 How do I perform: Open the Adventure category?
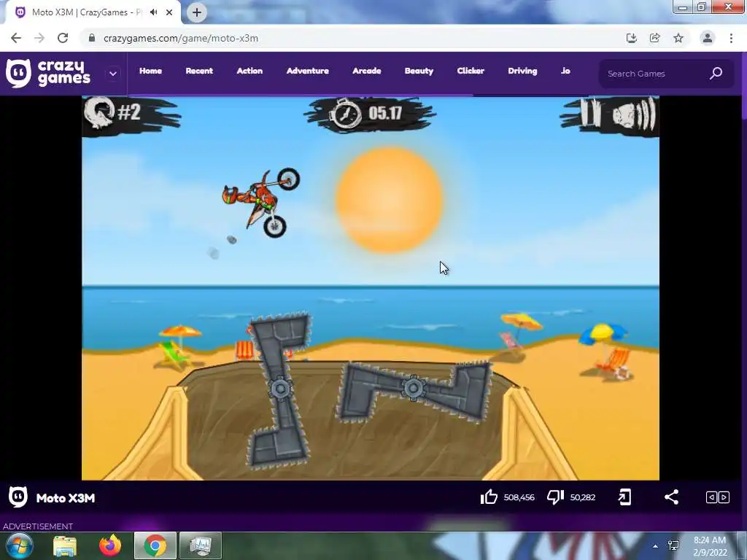click(308, 71)
